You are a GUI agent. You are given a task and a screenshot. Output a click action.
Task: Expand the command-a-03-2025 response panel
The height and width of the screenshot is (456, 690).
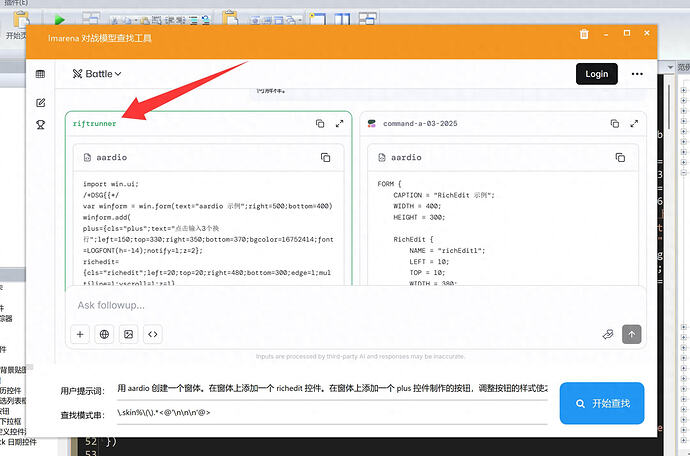click(634, 124)
